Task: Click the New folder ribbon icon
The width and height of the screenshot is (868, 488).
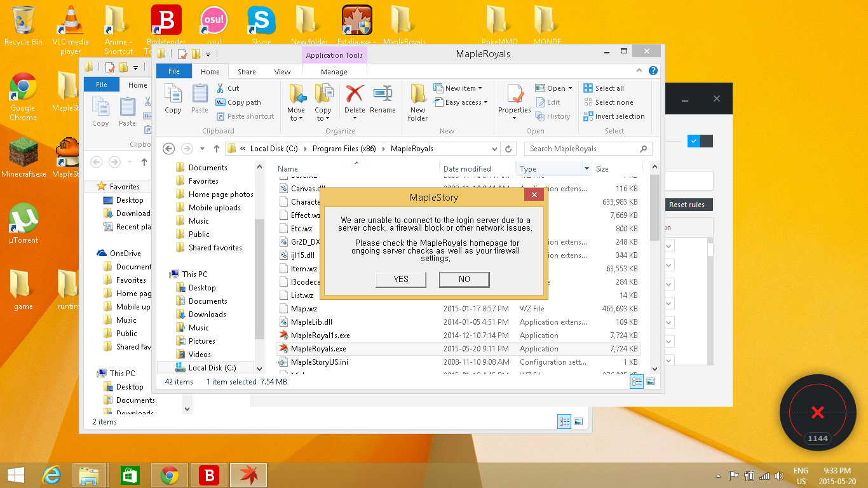Action: pyautogui.click(x=417, y=95)
